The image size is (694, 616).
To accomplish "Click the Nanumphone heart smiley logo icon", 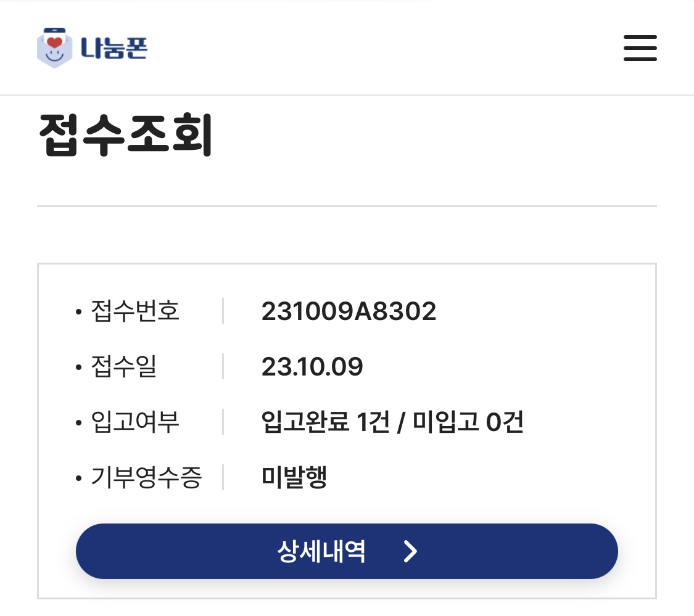I will 55,48.
